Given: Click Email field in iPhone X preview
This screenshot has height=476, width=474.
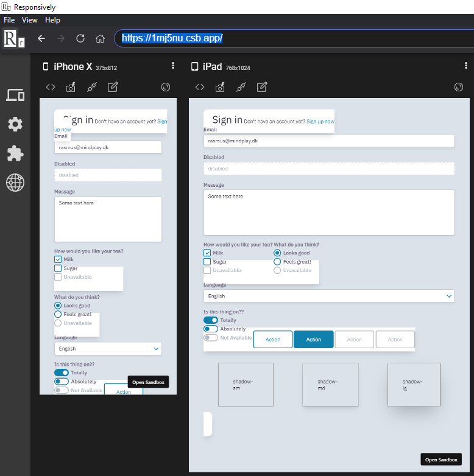Looking at the screenshot, I should (108, 147).
